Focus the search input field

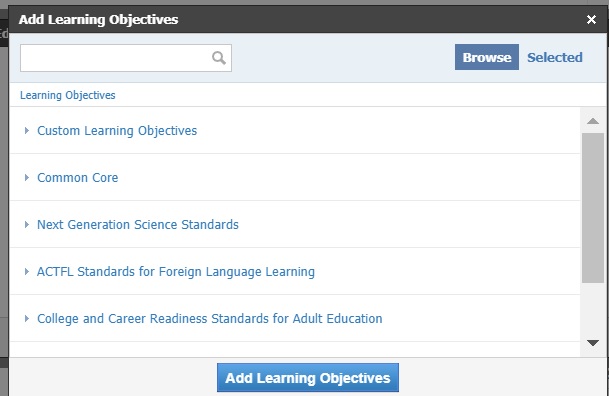(115, 58)
